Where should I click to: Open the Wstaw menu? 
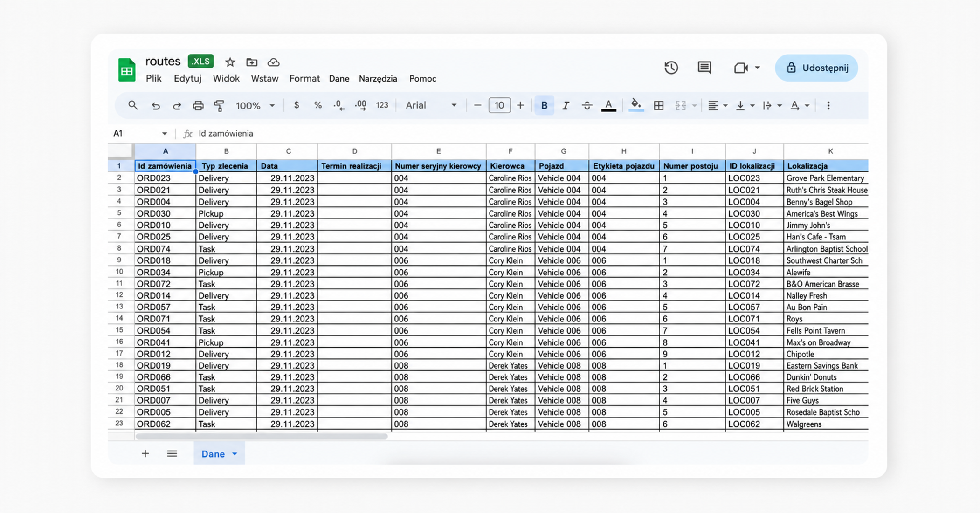coord(264,79)
